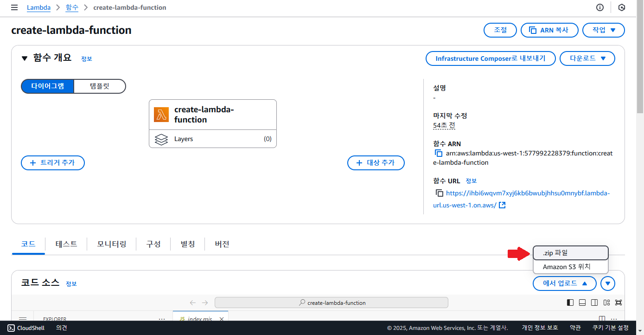This screenshot has height=335, width=644.
Task: Open the customize layout icon
Action: (606, 303)
